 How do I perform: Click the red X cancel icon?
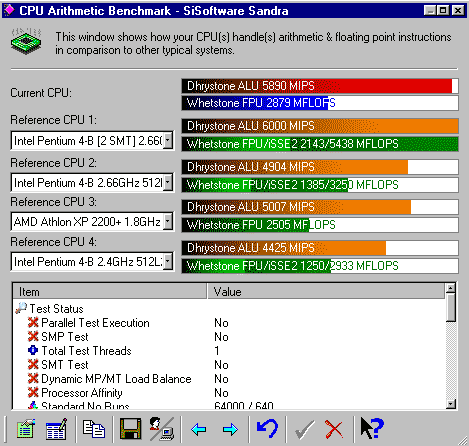[x=334, y=429]
